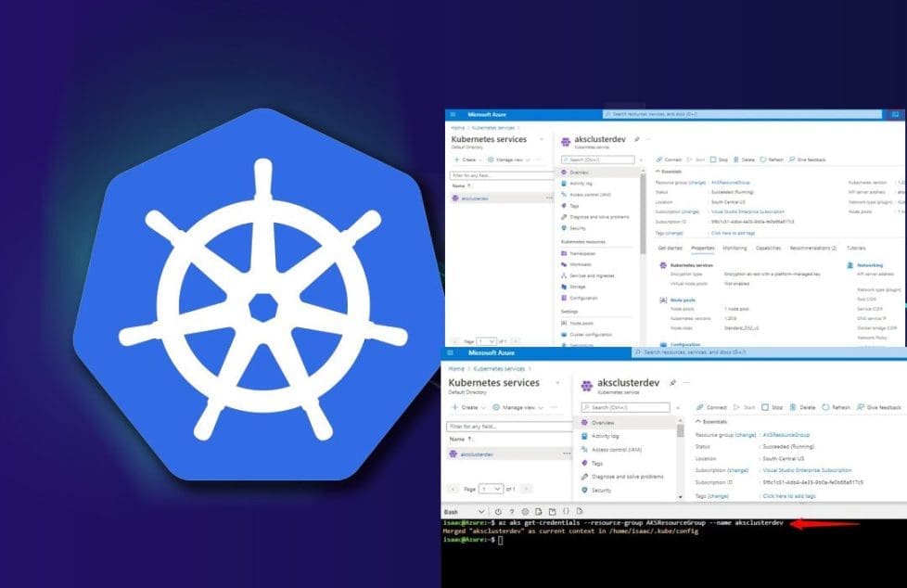This screenshot has height=588, width=907.
Task: Open Visual Studio Enterprise Subscription link in lower portal
Action: (x=807, y=470)
